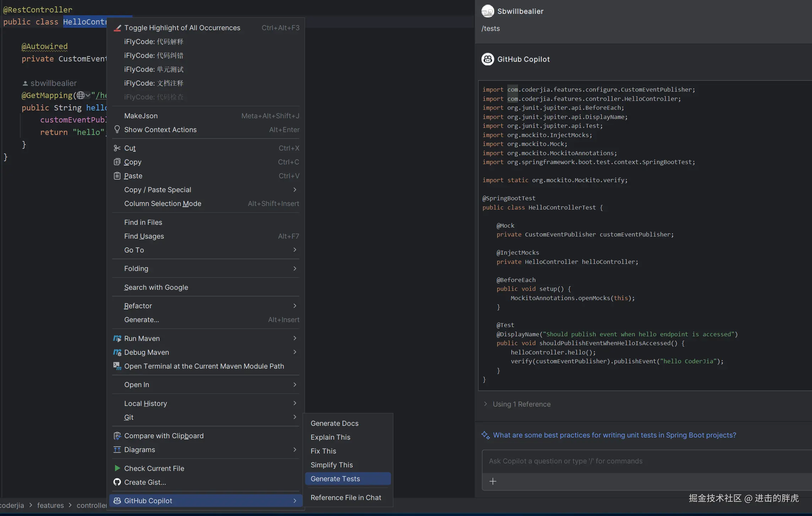Screen dimensions: 812x516
Task: Select Generate Tests in Copilot submenu
Action: [x=335, y=479]
